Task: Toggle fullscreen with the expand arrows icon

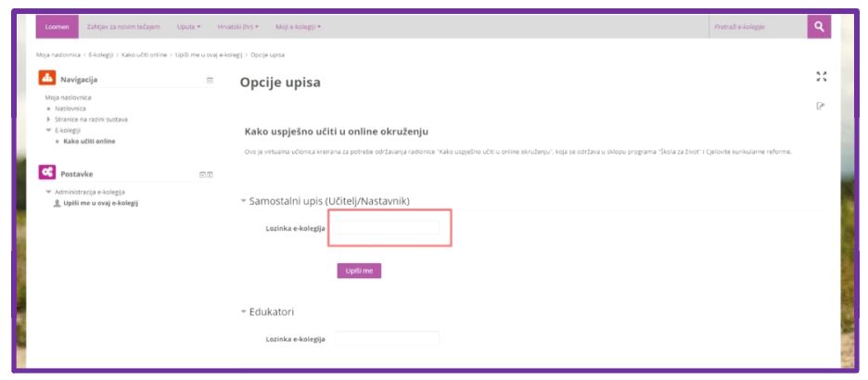Action: [820, 76]
